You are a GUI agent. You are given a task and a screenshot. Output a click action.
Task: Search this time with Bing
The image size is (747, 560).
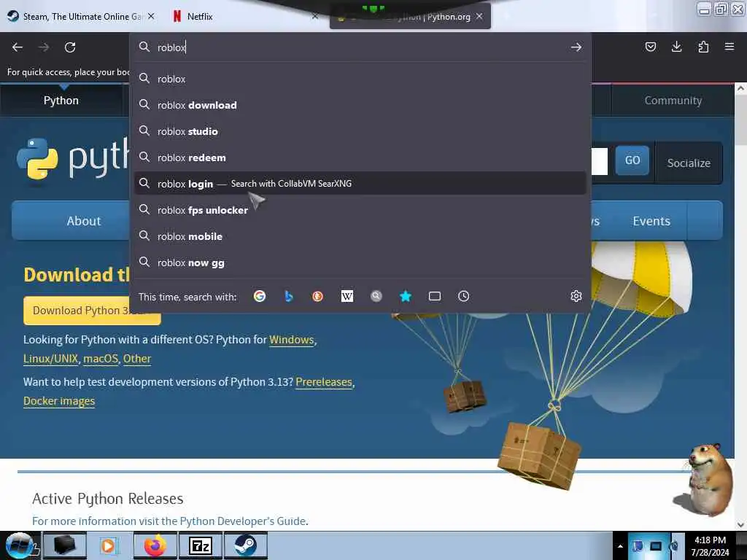tap(288, 296)
